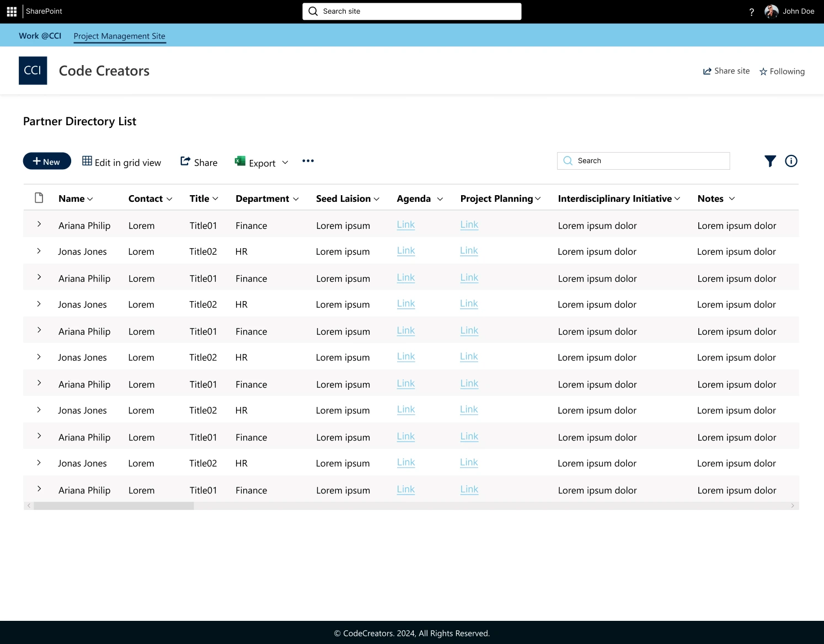Open the Share icon in the toolbar

[x=185, y=160]
